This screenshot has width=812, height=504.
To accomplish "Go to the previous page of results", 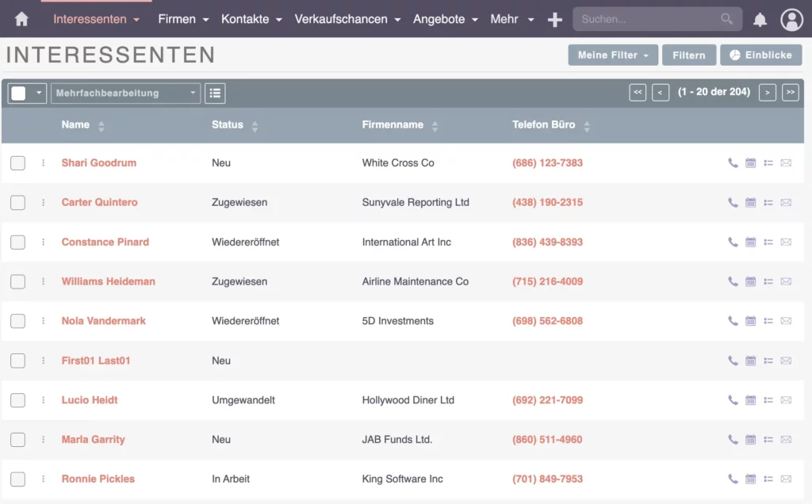I will tap(661, 93).
